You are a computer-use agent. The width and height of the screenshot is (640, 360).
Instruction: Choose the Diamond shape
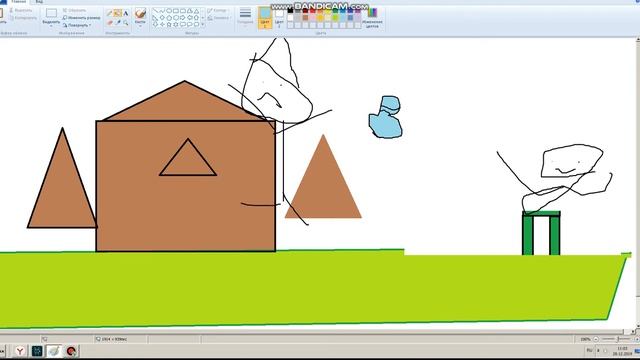point(162,18)
